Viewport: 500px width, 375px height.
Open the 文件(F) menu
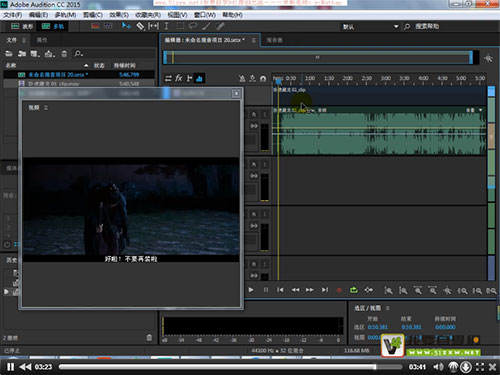[13, 15]
